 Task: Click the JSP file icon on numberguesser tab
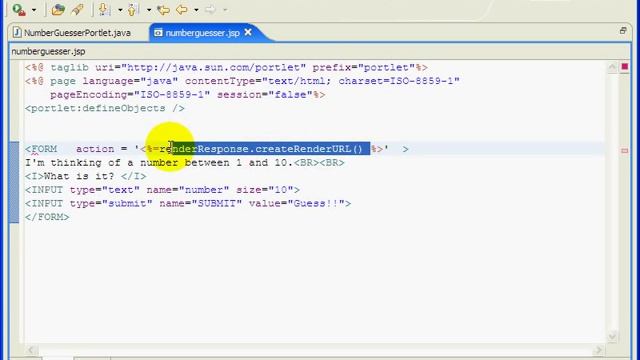(x=158, y=33)
